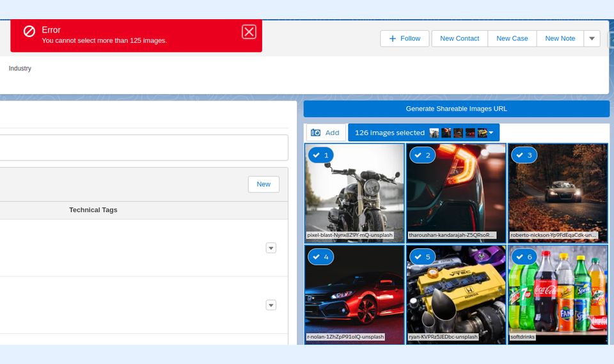Click the New Case button

512,38
